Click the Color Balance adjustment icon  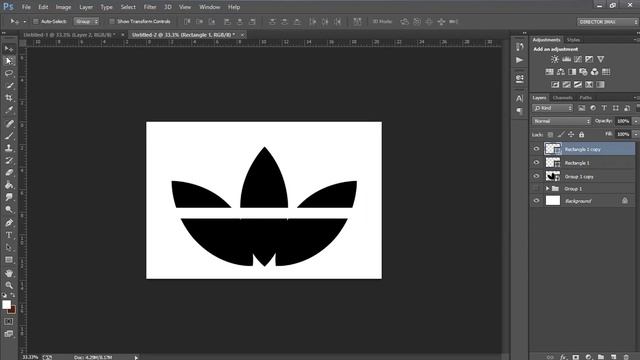tap(561, 72)
